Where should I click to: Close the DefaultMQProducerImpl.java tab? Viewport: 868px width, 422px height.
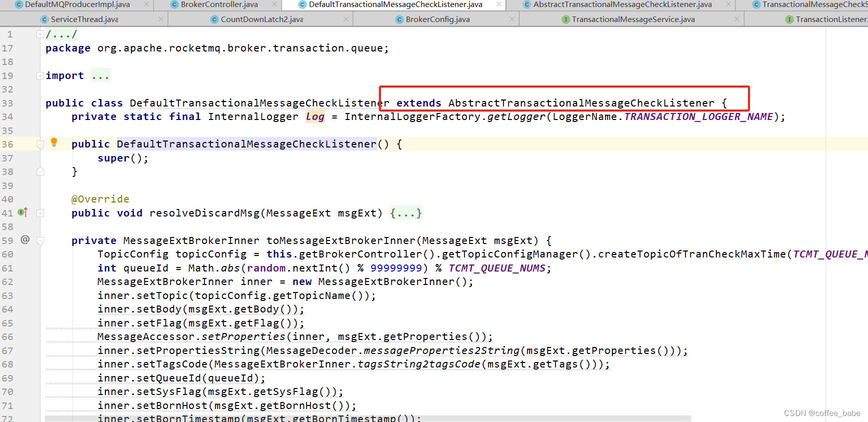[x=146, y=4]
